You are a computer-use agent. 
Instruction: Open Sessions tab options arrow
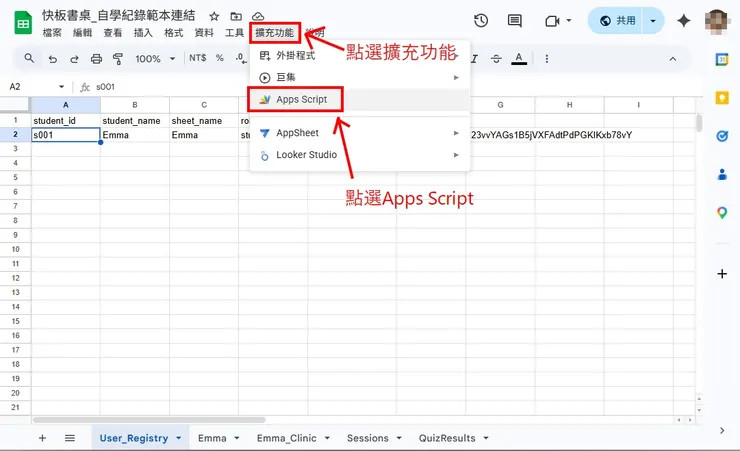click(399, 438)
